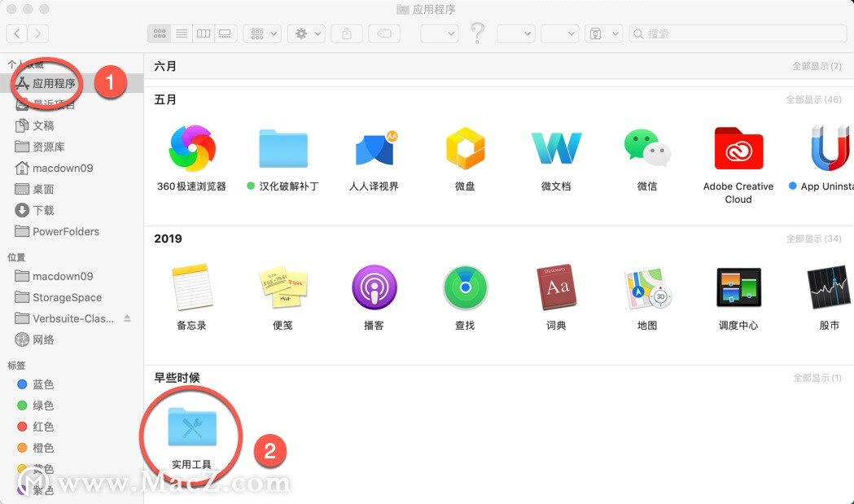Open the dropdown beside the search field
The image size is (854, 504).
603,33
